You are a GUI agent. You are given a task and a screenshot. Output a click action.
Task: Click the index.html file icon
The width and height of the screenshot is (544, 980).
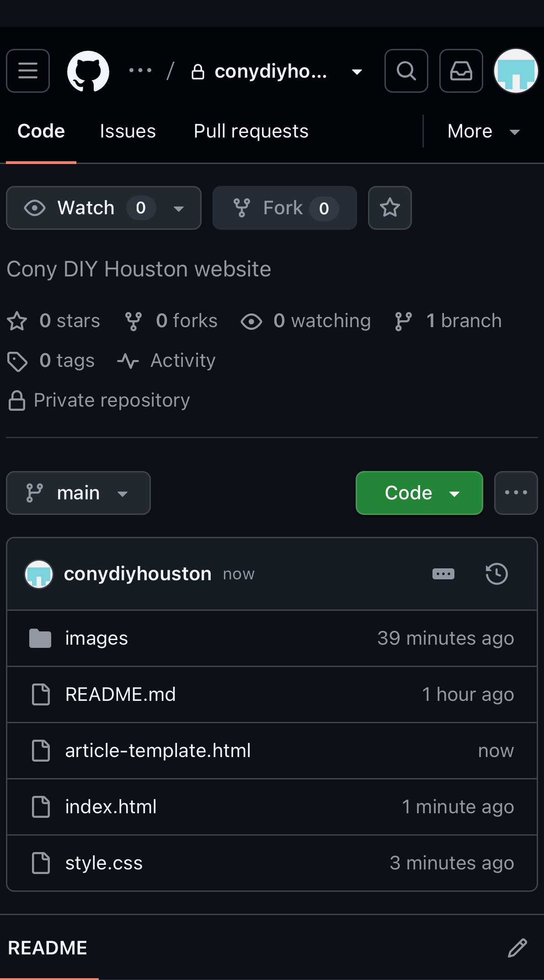(x=41, y=807)
